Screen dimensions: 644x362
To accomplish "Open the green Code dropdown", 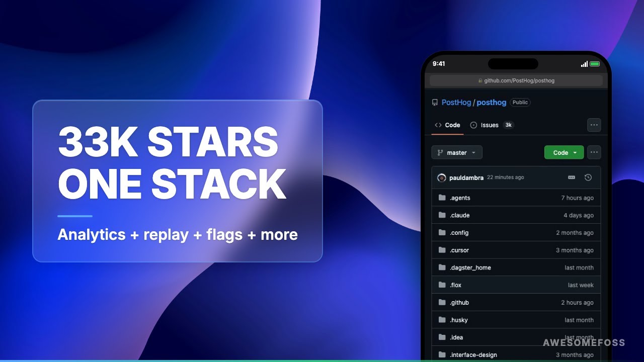I will [564, 152].
